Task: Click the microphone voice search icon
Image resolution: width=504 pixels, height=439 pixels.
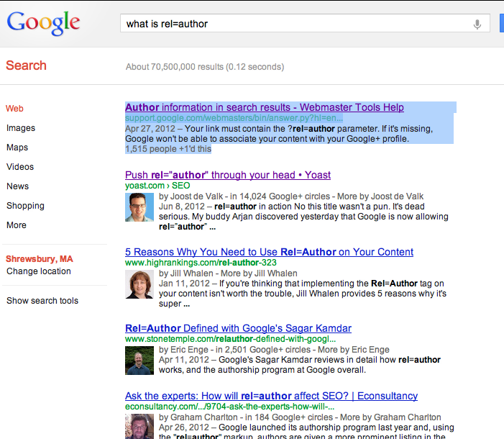Action: pos(477,24)
